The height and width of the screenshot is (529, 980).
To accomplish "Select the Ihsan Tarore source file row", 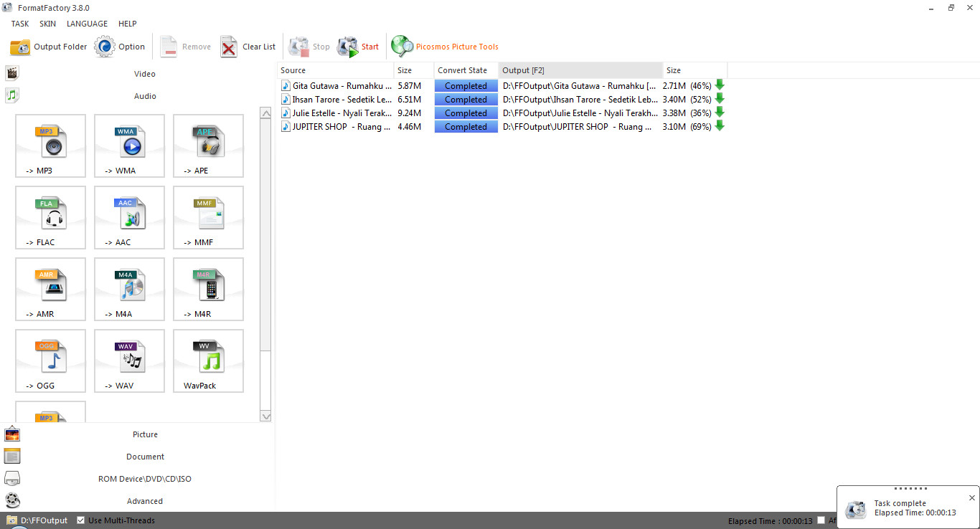I will point(336,99).
